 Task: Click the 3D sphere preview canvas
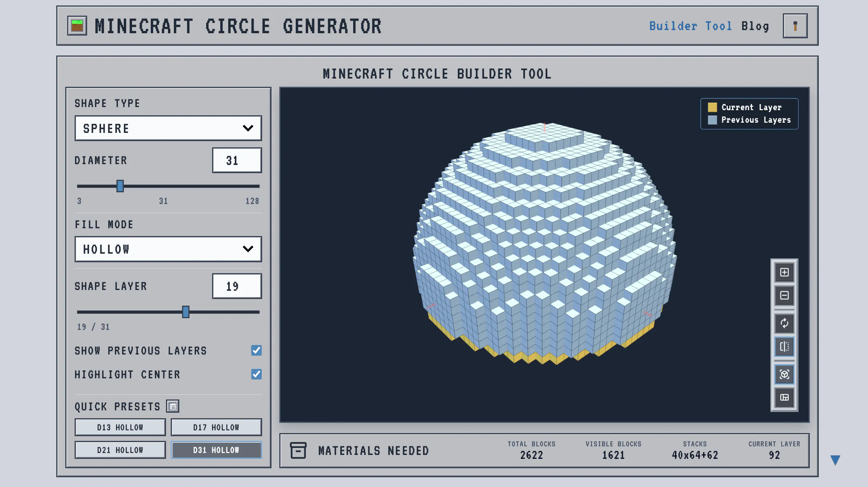click(x=544, y=255)
